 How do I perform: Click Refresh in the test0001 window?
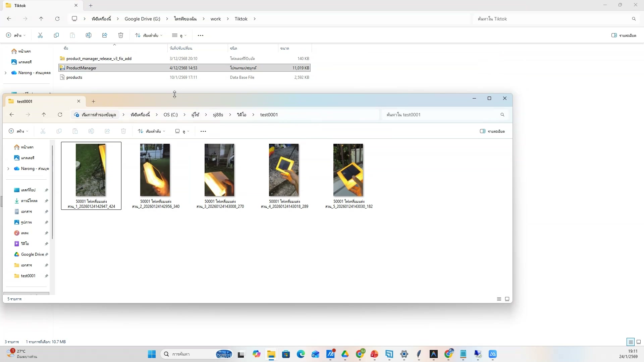click(60, 115)
